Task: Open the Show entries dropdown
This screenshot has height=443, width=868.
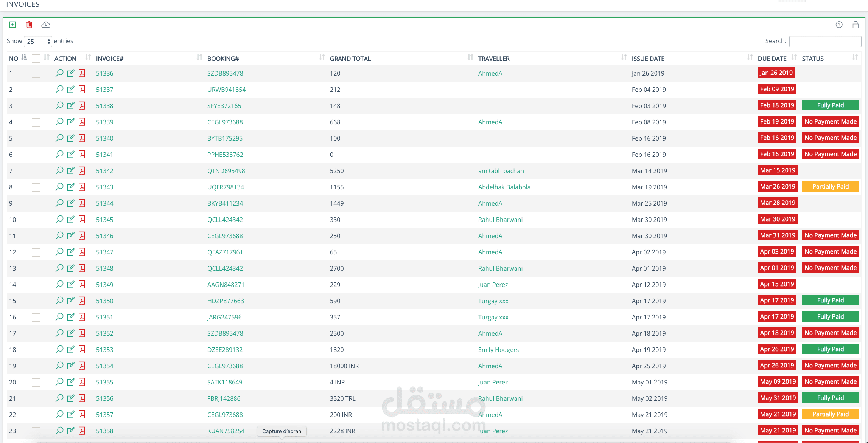Action: point(38,41)
